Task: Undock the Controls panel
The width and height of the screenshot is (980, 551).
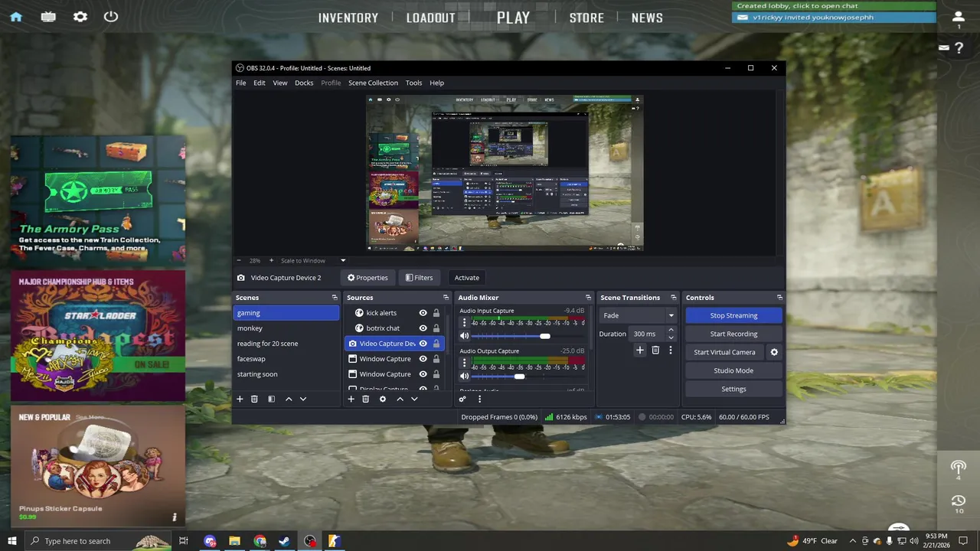Action: pyautogui.click(x=779, y=298)
